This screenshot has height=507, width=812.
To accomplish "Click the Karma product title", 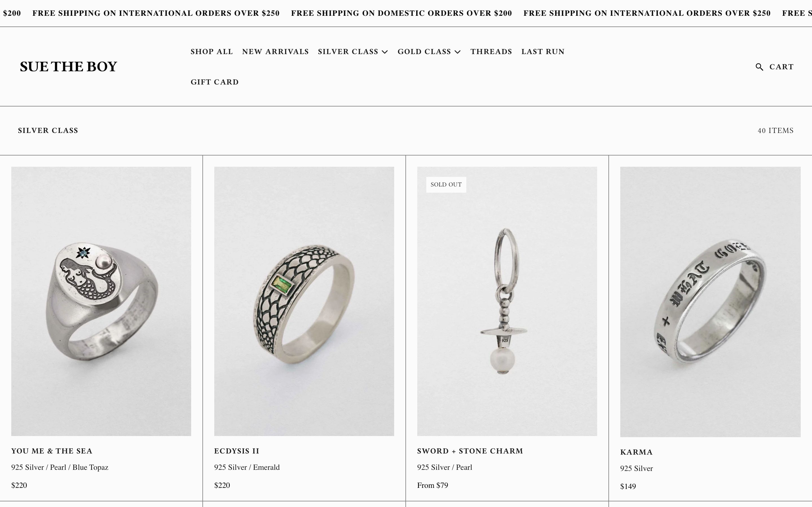I will pyautogui.click(x=636, y=452).
